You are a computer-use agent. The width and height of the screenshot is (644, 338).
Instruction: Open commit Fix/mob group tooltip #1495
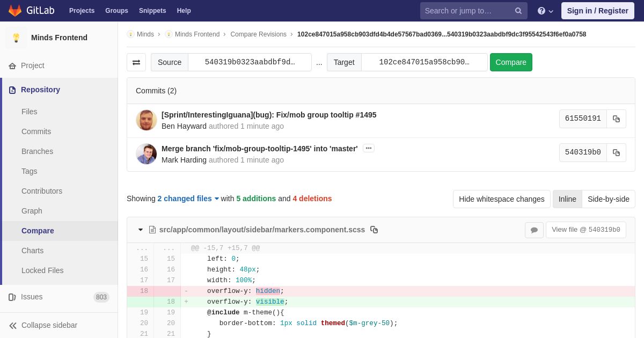(x=269, y=115)
